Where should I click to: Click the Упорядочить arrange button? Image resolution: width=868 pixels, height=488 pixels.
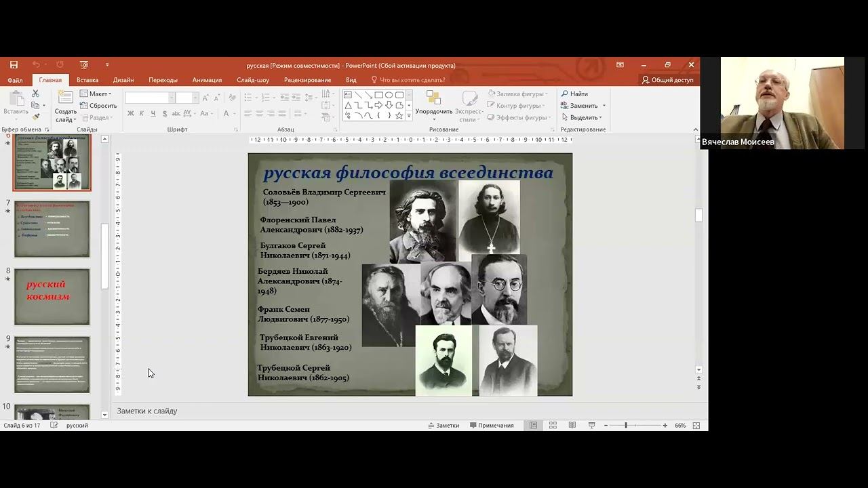coord(433,102)
